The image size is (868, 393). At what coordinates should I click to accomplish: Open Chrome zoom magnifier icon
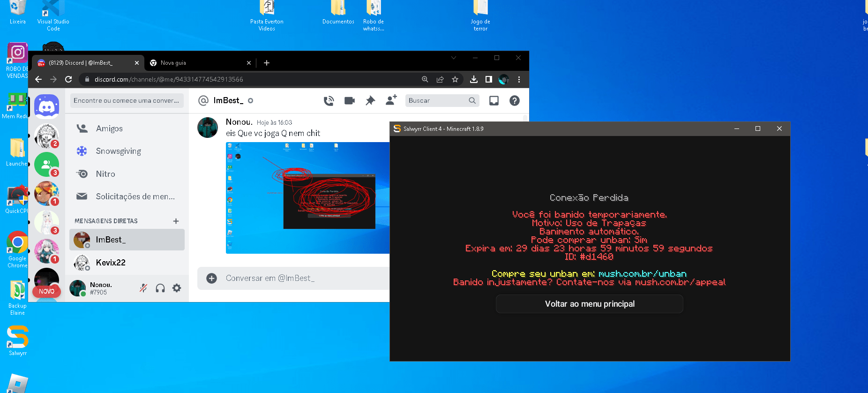[425, 79]
